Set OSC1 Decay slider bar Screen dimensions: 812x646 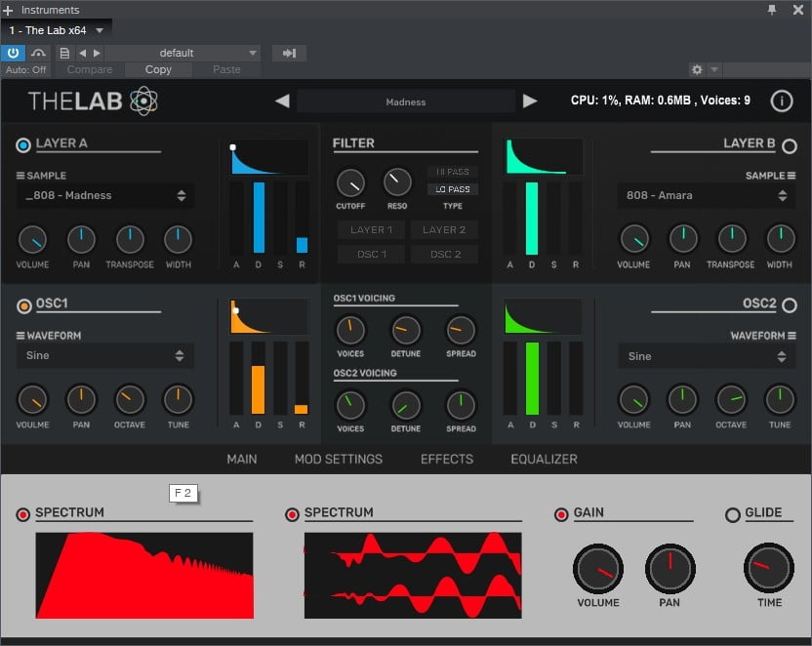point(258,378)
